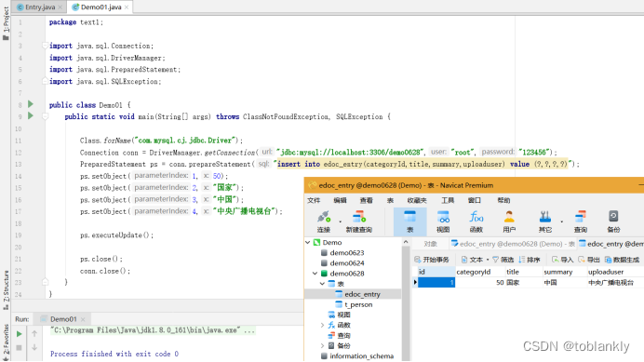Click 开始事务 (Begin Transaction) in Navicat
The image size is (644, 362).
tap(432, 260)
